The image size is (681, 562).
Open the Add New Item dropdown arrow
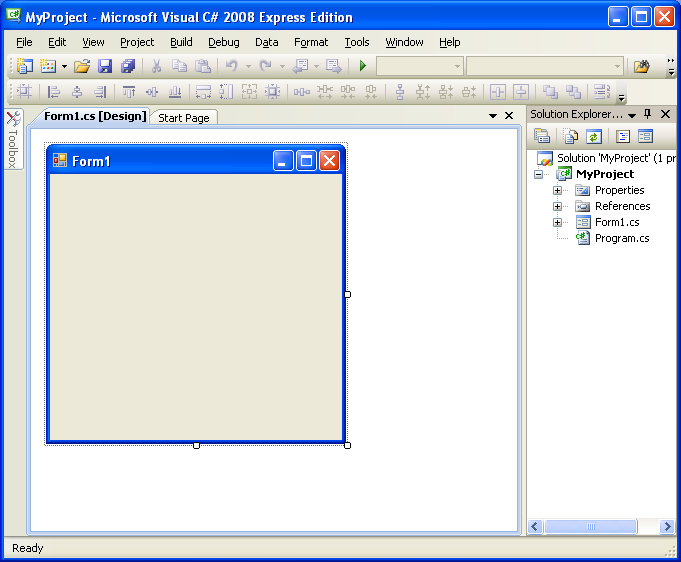coord(64,66)
